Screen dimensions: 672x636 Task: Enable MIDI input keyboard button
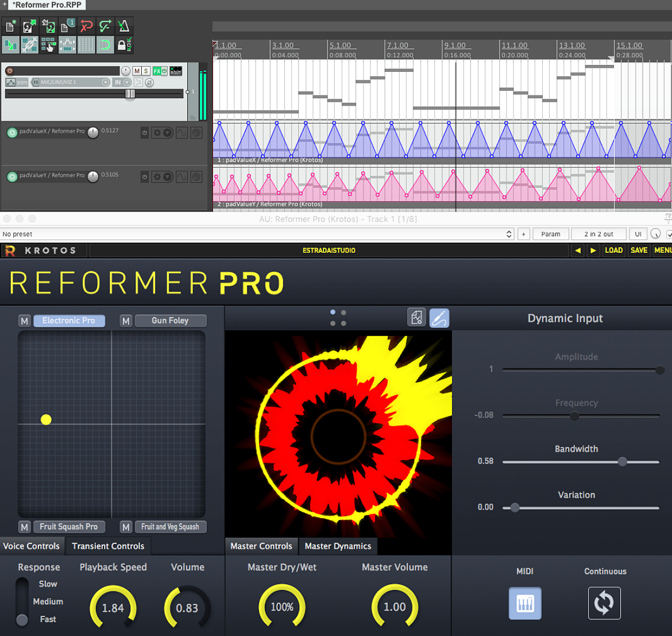[x=525, y=603]
